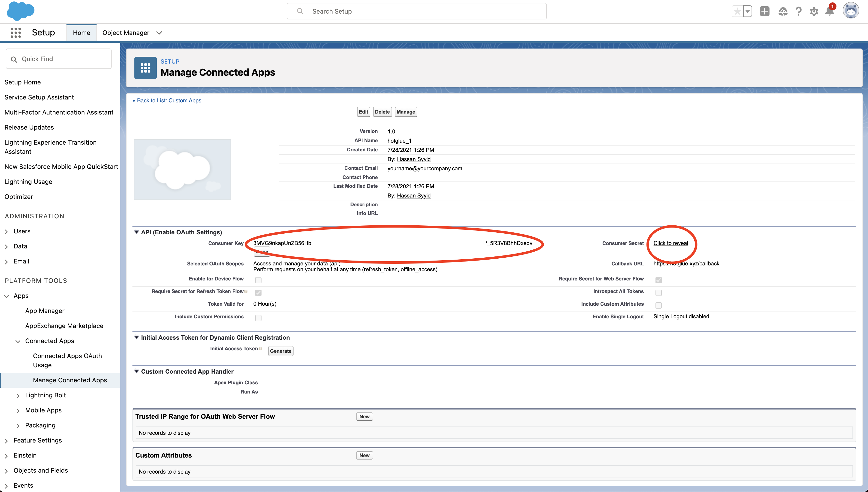Open the user profile avatar
This screenshot has width=868, height=492.
(x=851, y=11)
